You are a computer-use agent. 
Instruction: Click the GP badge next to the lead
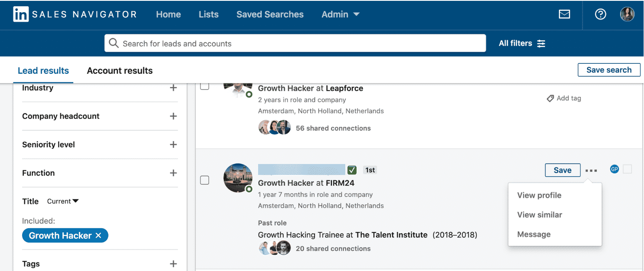(x=614, y=169)
